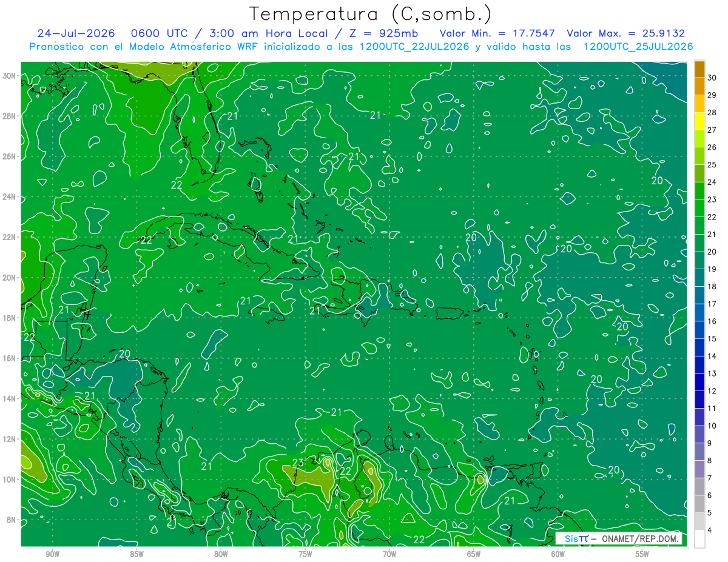Click colorbar label "24"
The width and height of the screenshot is (728, 562).
pos(712,182)
